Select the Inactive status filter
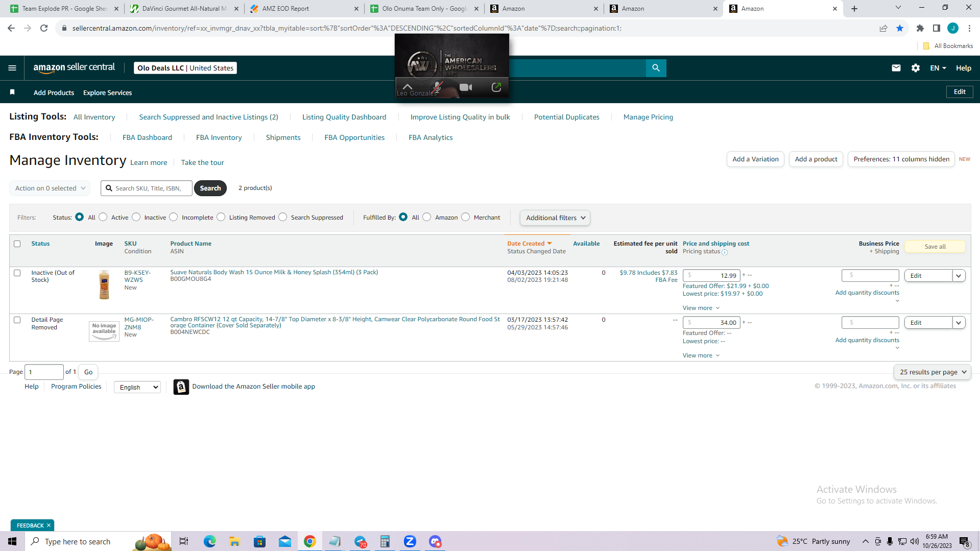 click(x=136, y=217)
